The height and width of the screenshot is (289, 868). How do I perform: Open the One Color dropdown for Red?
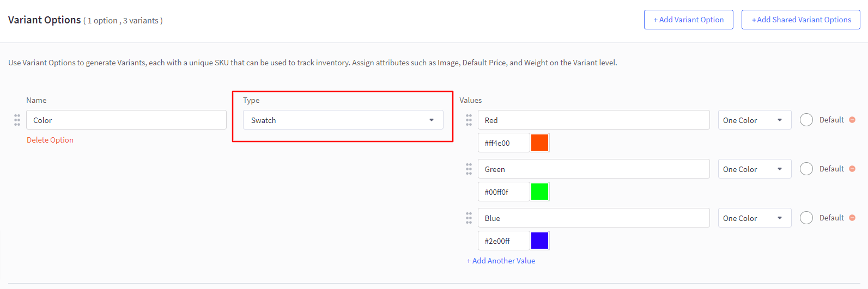click(754, 120)
